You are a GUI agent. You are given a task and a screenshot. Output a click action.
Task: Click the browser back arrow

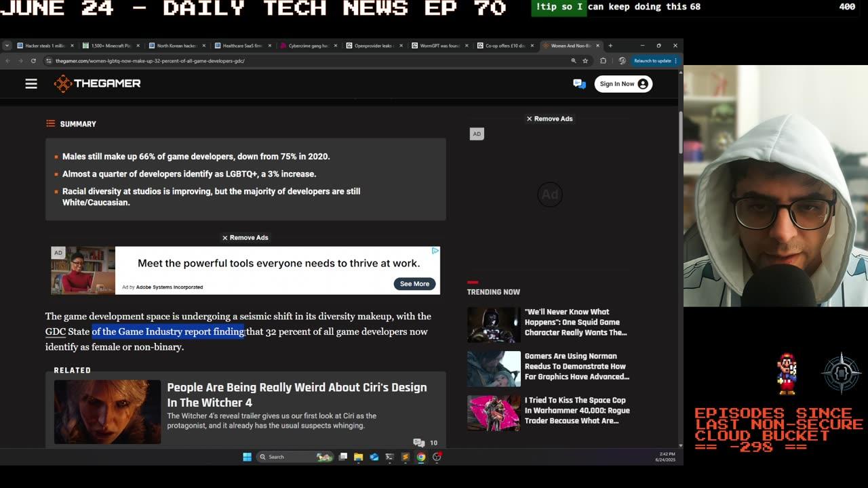[7, 60]
